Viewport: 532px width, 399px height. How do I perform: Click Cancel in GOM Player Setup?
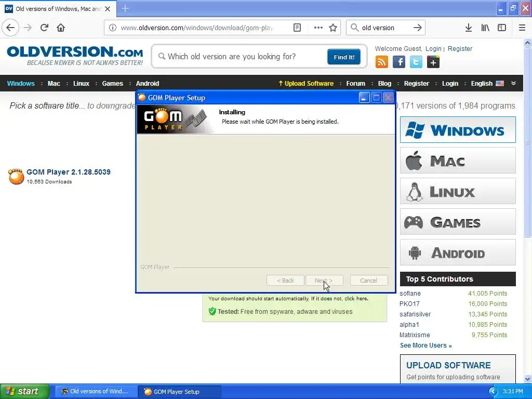368,281
